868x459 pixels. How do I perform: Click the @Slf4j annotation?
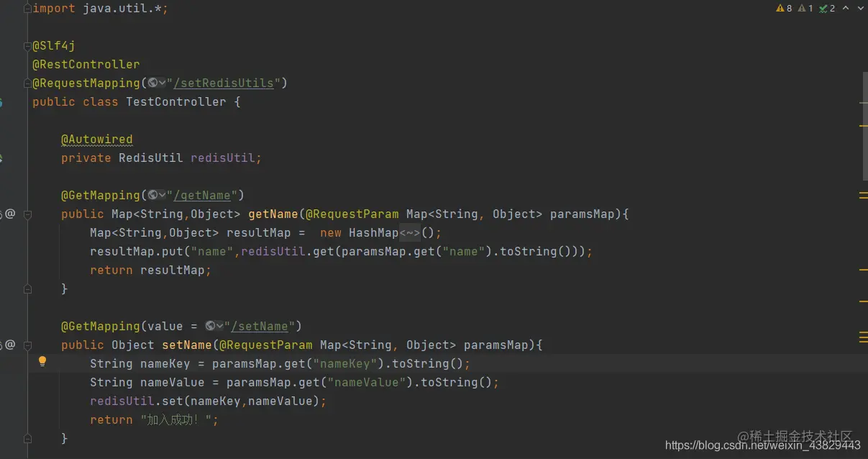54,46
